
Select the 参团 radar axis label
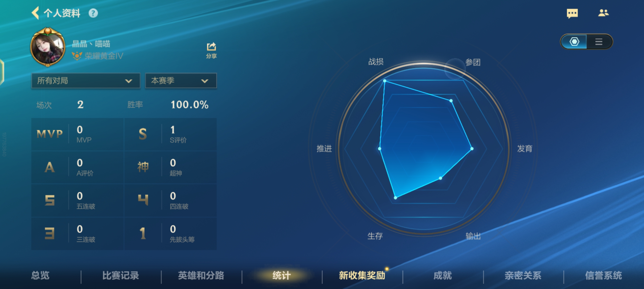pos(473,62)
